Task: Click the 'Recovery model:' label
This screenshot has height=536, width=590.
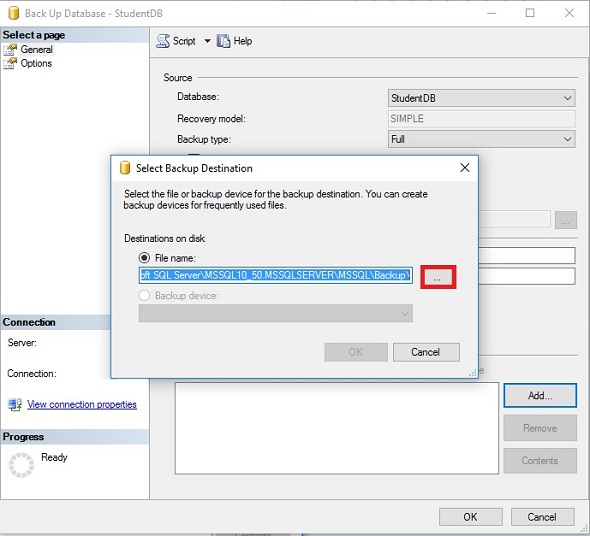Action: (211, 119)
